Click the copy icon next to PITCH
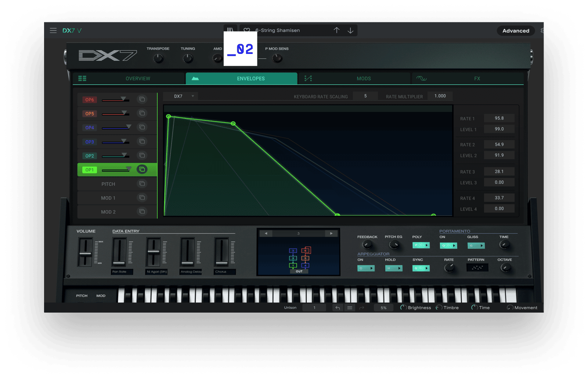Image resolution: width=588 pixels, height=379 pixels. click(x=142, y=184)
